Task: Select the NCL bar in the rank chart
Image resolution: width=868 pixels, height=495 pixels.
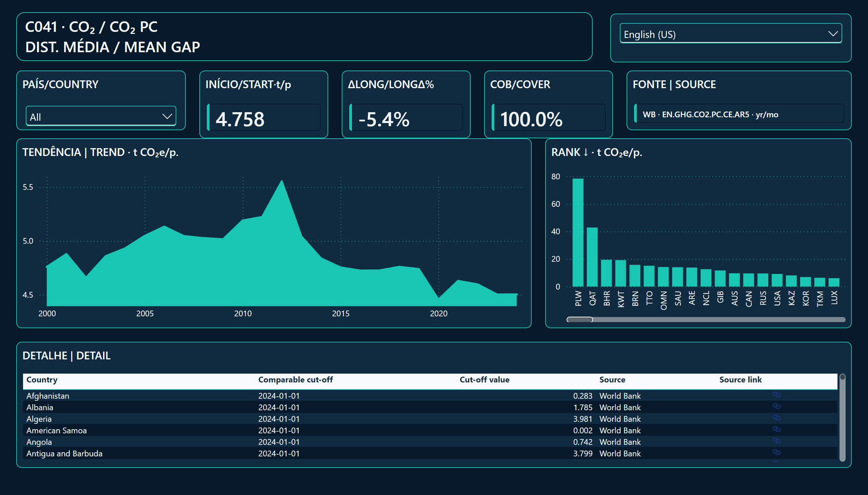Action: point(706,278)
